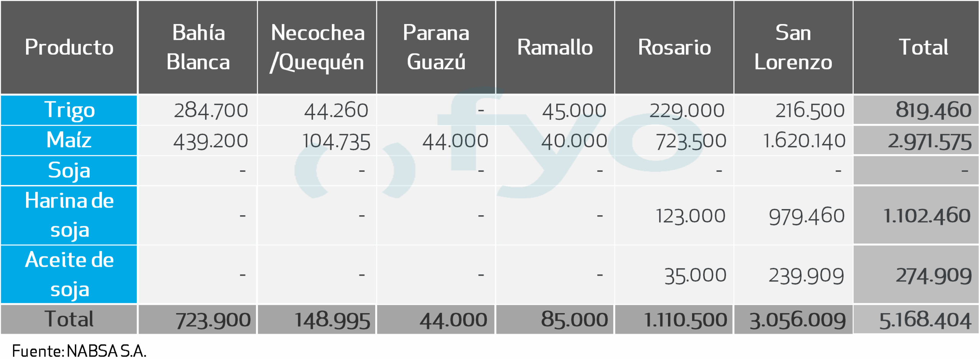
Task: Select Maíz San Lorenzo cell 1.620.140
Action: 804,141
